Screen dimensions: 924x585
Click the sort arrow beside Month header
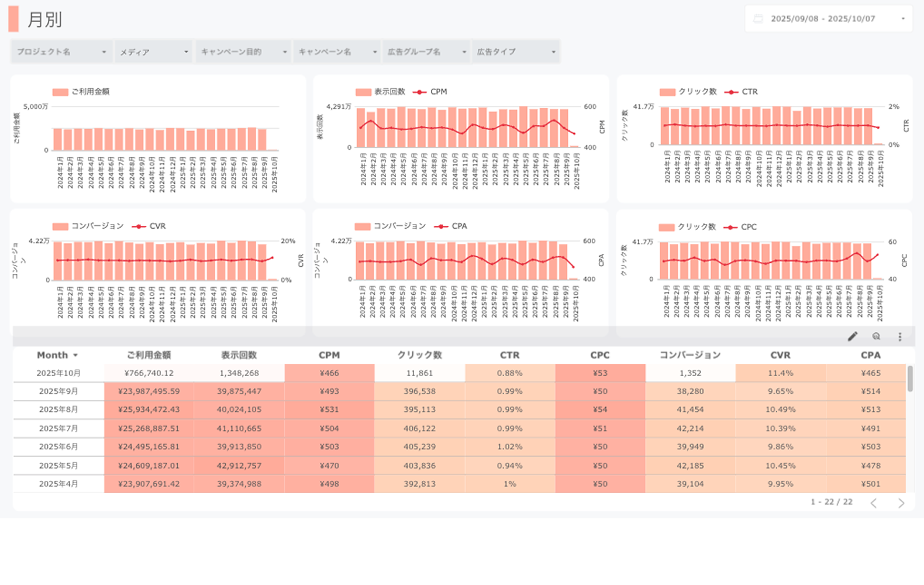click(75, 356)
